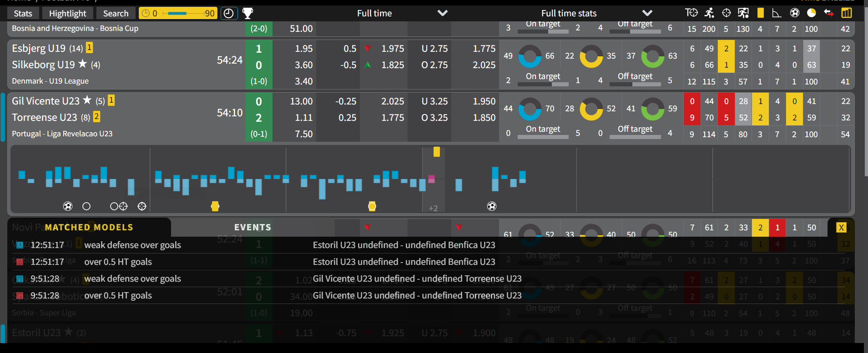Open the Hightlight tab
This screenshot has height=353, width=868.
click(x=67, y=13)
